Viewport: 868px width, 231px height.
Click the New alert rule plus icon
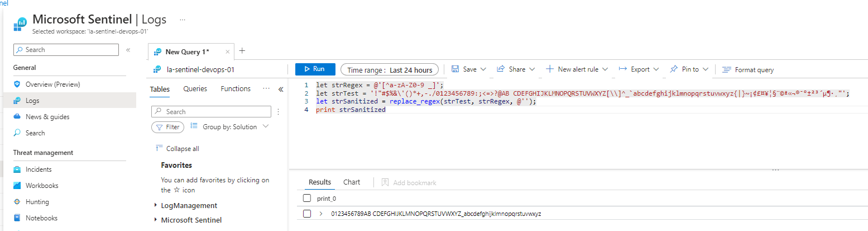click(x=550, y=69)
